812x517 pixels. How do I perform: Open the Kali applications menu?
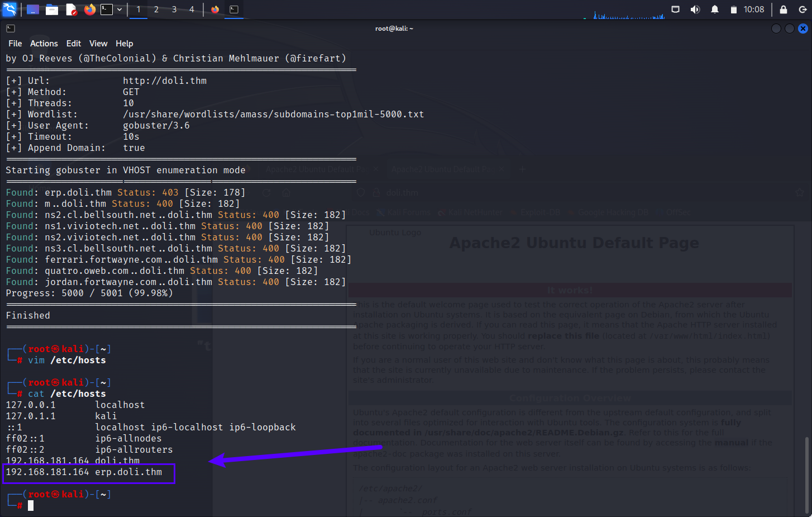[9, 10]
